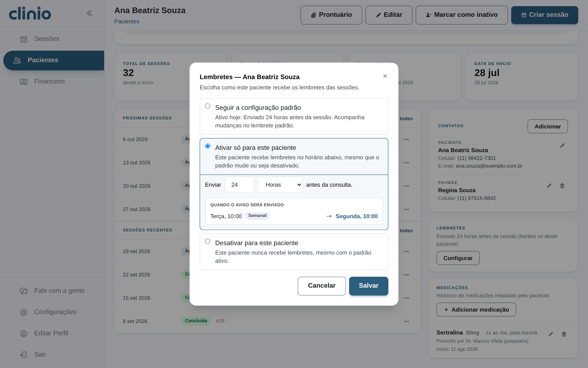Click the reminder amount field showing 24
Viewport: 588px width, 368px height.
(x=239, y=185)
